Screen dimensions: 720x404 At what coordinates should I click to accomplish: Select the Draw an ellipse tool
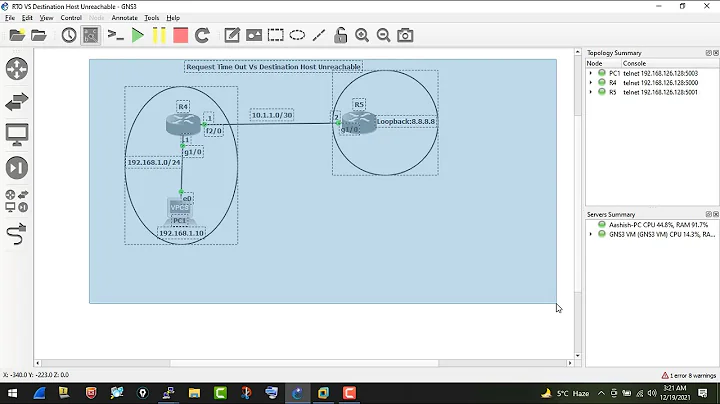coord(297,35)
